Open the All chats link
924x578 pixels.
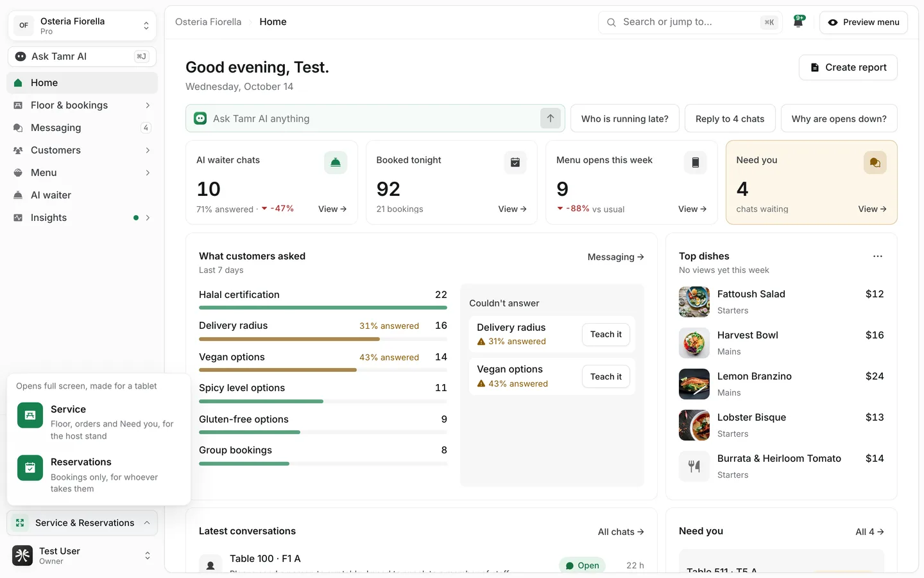point(621,532)
